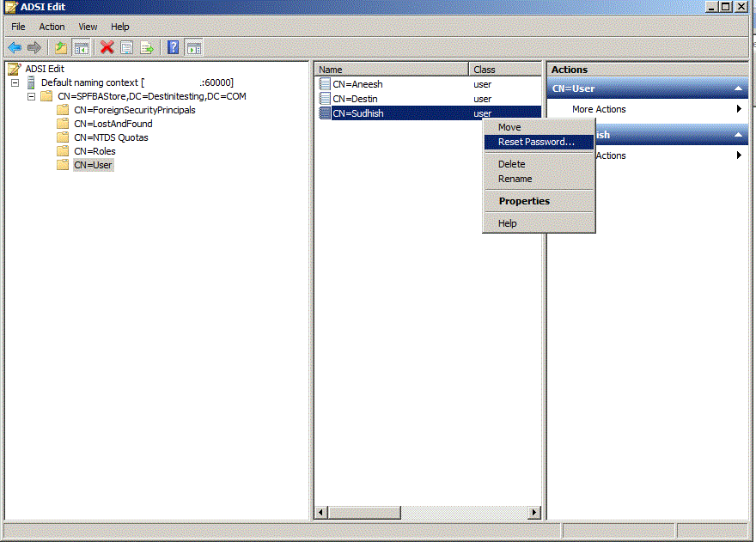Toggle Show/Hide Action Pane icon
Screen dimensions: 756x548
194,48
